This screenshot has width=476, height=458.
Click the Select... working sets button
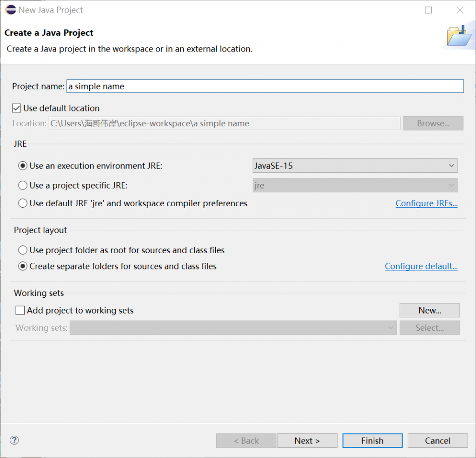[x=430, y=328]
